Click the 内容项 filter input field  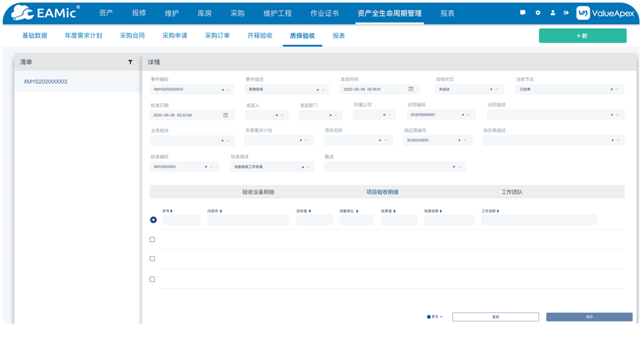[x=248, y=220]
